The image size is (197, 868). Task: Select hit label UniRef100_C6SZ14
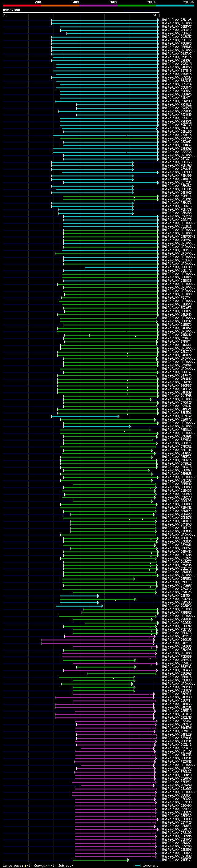coord(176,84)
